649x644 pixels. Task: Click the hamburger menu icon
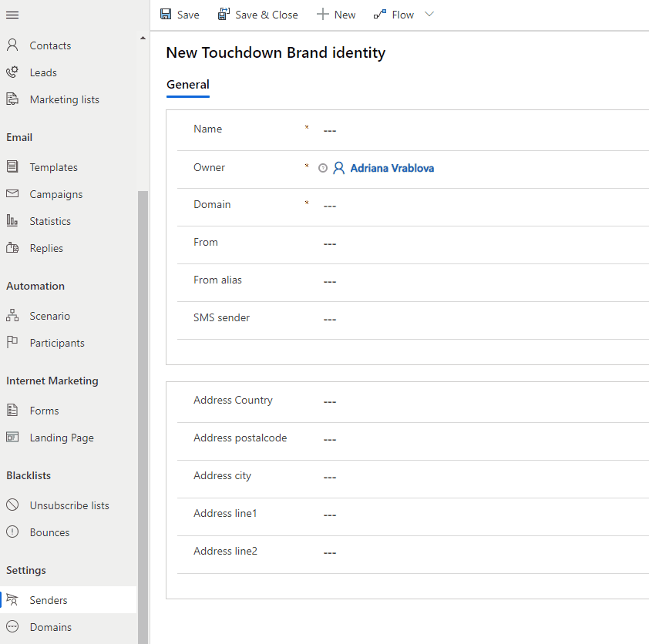[12, 15]
